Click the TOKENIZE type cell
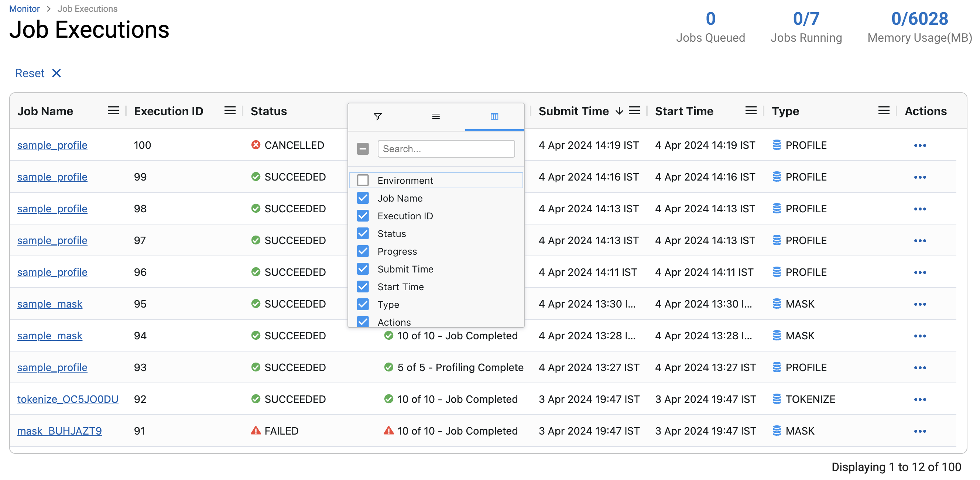This screenshot has width=980, height=480. pos(810,400)
